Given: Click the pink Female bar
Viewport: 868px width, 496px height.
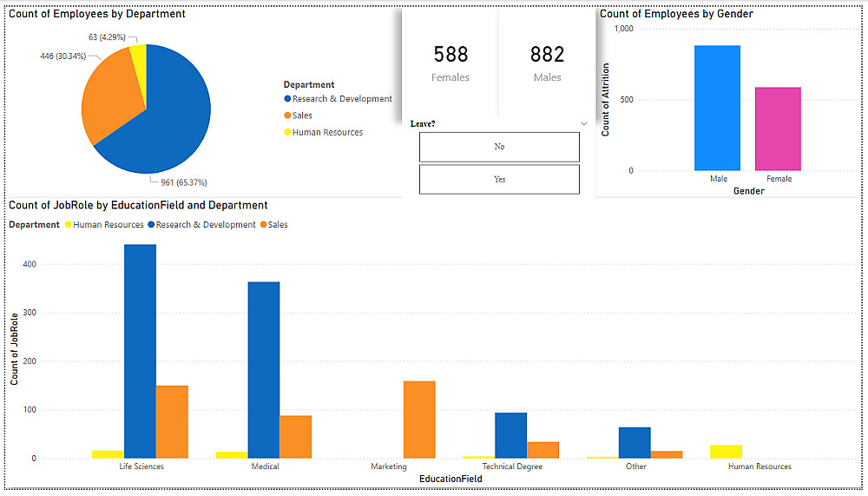Looking at the screenshot, I should point(778,129).
